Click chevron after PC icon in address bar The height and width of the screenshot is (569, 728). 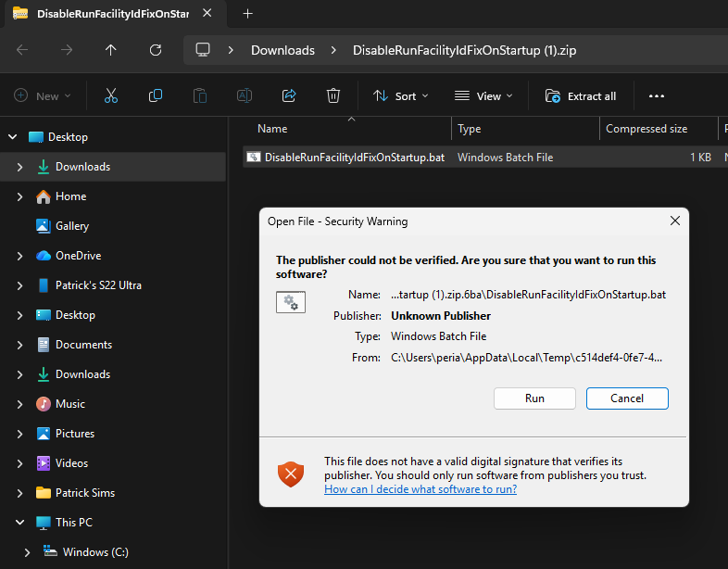(231, 50)
